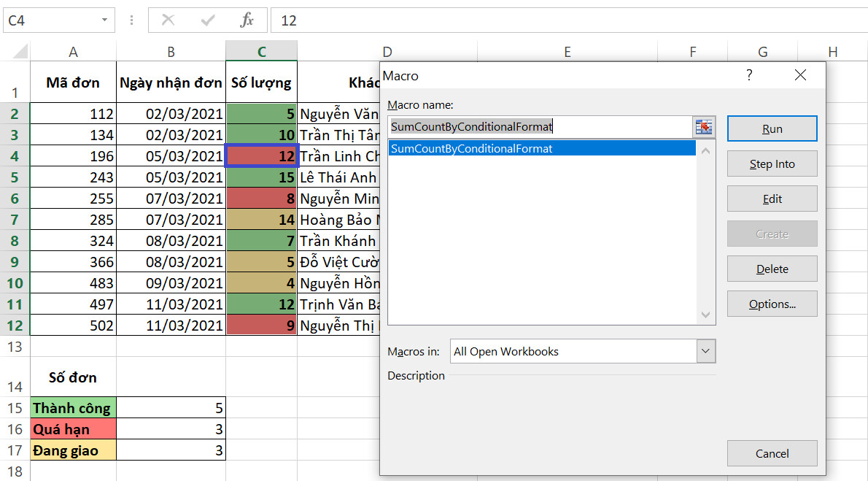Select column A header

click(73, 52)
